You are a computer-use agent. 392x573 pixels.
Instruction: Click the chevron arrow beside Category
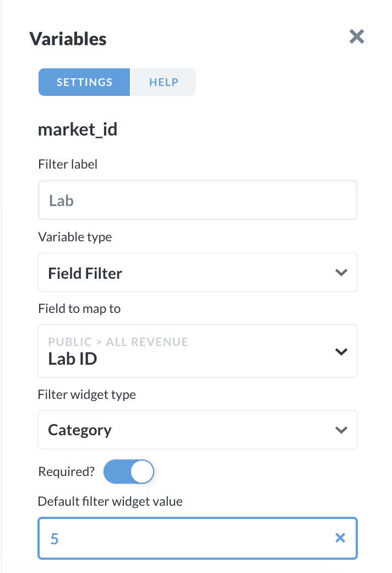pyautogui.click(x=341, y=430)
